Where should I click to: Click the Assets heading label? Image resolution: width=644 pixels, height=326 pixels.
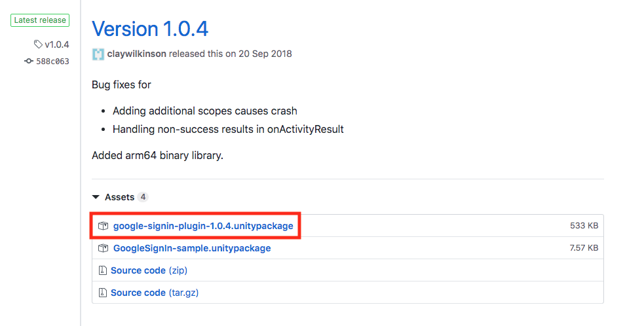pyautogui.click(x=119, y=197)
